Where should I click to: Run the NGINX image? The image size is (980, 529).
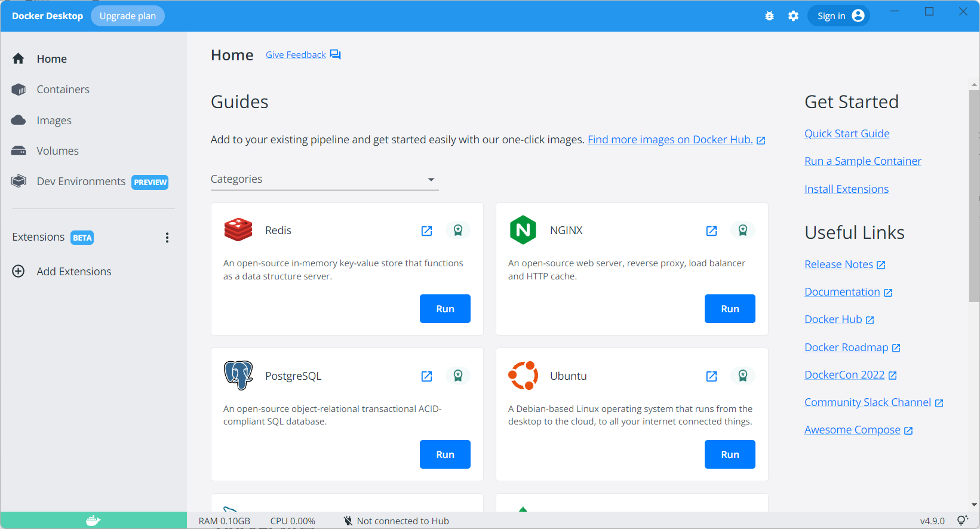tap(730, 309)
